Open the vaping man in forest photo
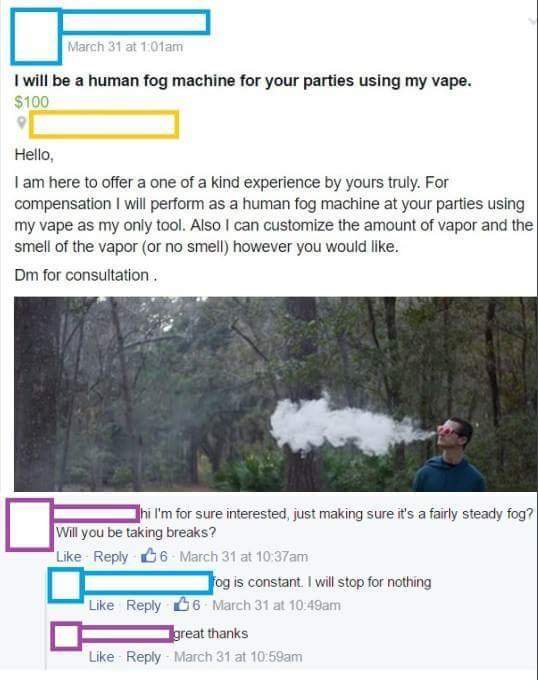This screenshot has height=680, width=538. pyautogui.click(x=275, y=394)
